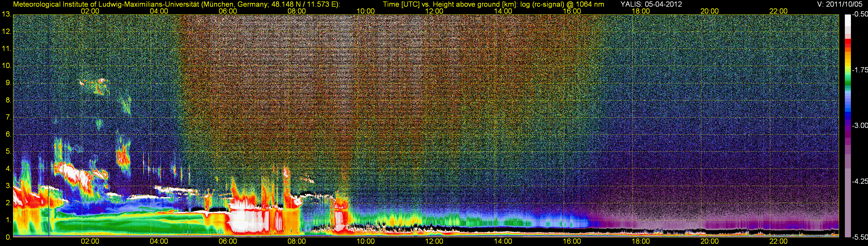The image size is (868, 246).
Task: Click the 20:00 label on the bottom time axis
Action: (710, 241)
